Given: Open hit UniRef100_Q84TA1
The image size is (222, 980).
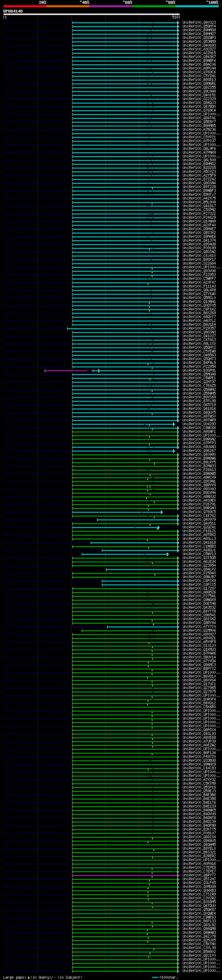Looking at the screenshot, I should click(x=199, y=118).
